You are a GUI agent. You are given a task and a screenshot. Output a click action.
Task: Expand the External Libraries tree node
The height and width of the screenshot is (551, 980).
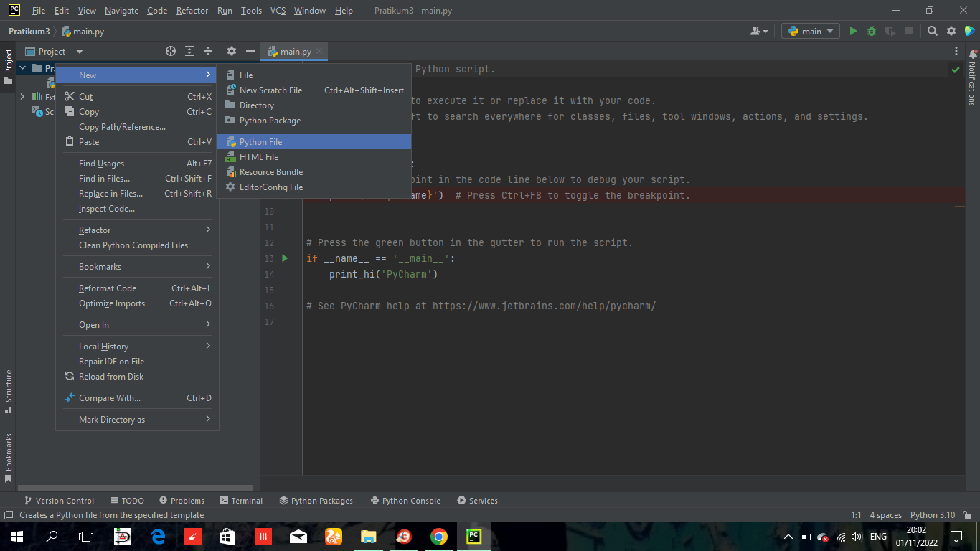click(x=23, y=97)
